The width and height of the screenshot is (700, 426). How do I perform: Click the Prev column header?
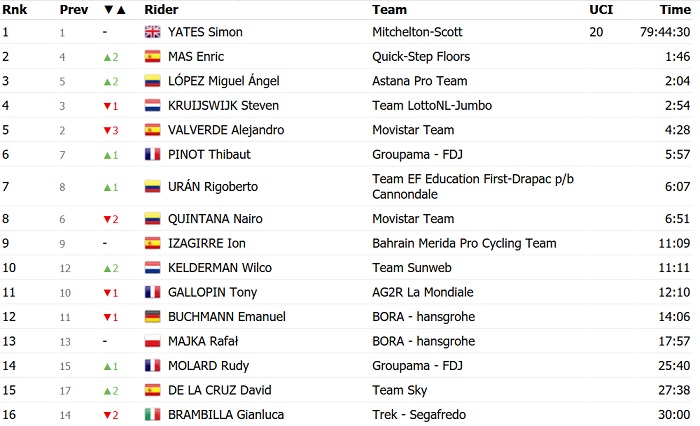(x=73, y=9)
